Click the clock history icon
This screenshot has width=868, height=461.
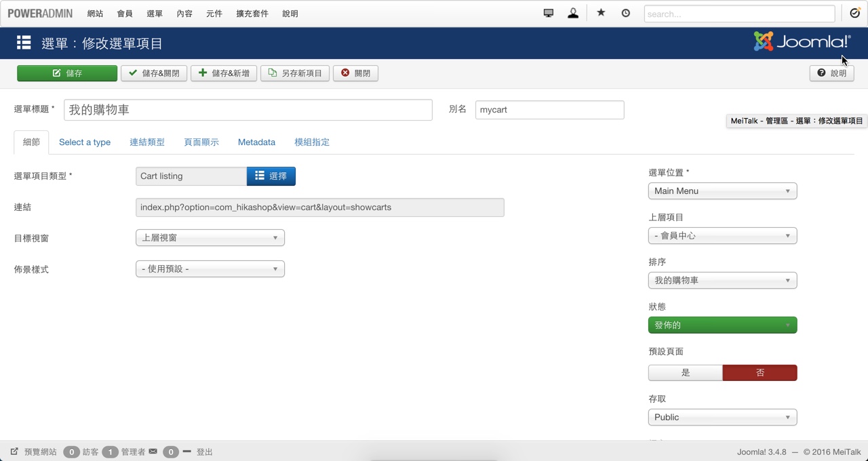625,13
